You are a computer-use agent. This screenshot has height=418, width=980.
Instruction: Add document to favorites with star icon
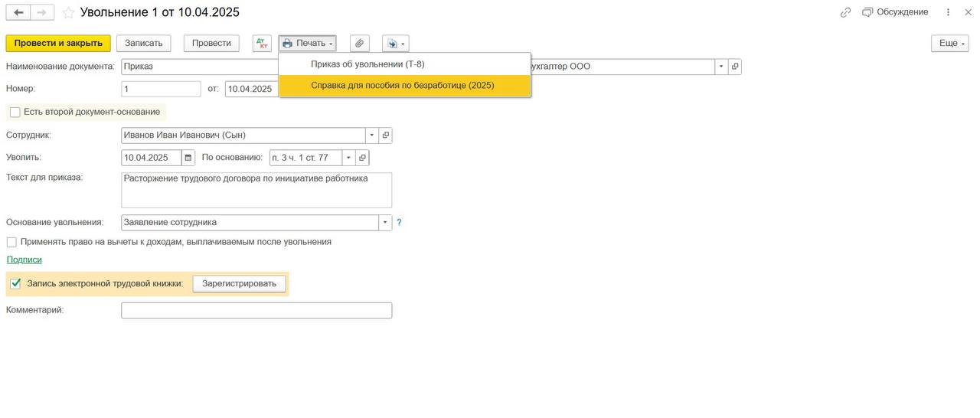[68, 12]
